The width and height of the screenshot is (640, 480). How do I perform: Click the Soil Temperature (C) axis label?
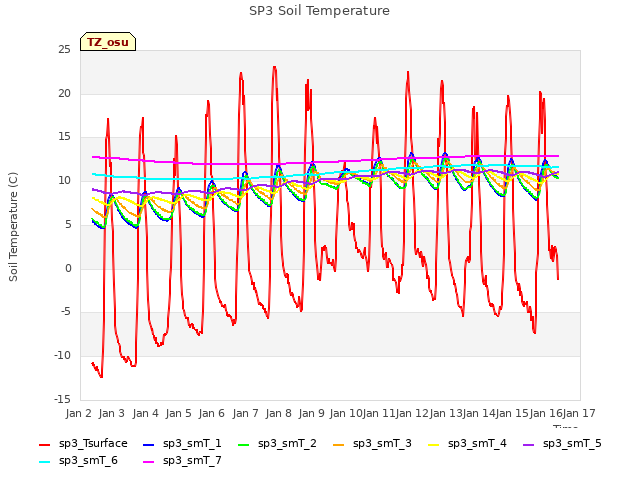13,227
